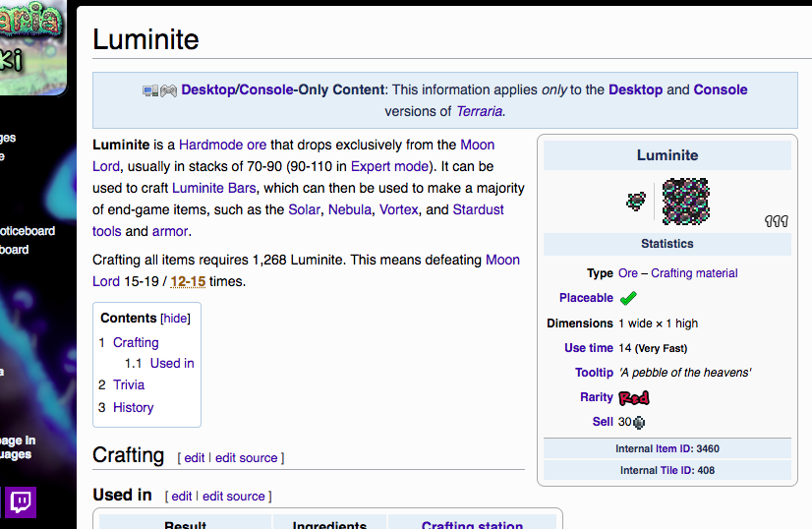The width and height of the screenshot is (812, 529).
Task: Open the Luminite Bars link
Action: [214, 188]
